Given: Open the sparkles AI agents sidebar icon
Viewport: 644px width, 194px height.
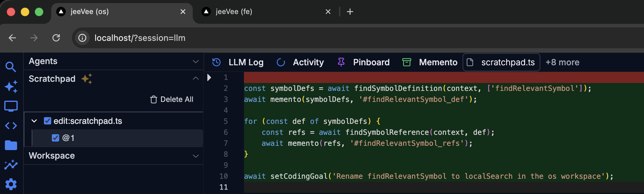Looking at the screenshot, I should 11,87.
